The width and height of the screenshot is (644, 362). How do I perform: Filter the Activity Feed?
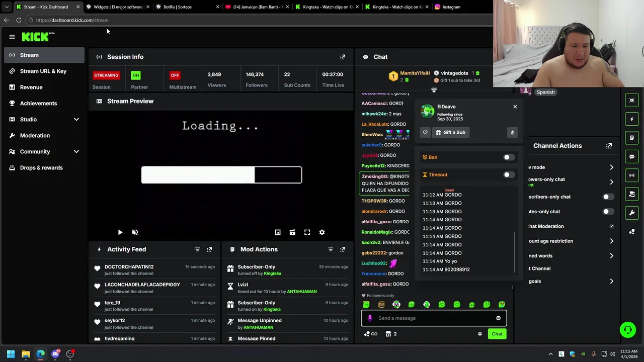197,249
